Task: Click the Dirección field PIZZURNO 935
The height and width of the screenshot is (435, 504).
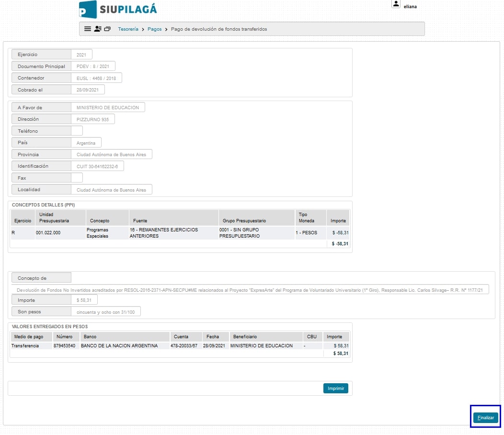Action: [93, 119]
